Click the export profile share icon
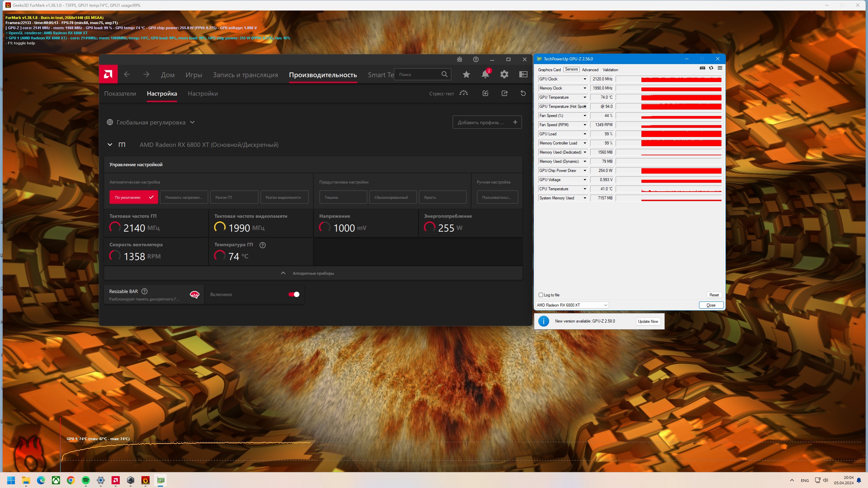 point(504,93)
